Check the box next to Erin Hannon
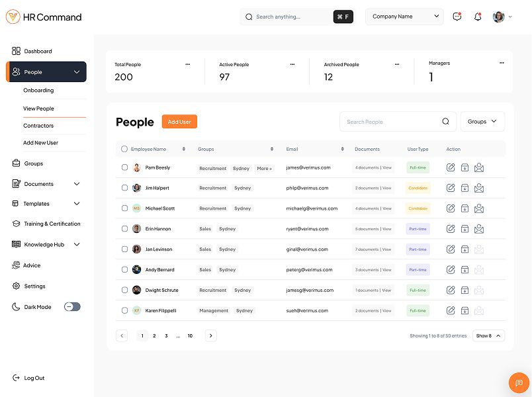Image resolution: width=532 pixels, height=397 pixels. (x=124, y=229)
